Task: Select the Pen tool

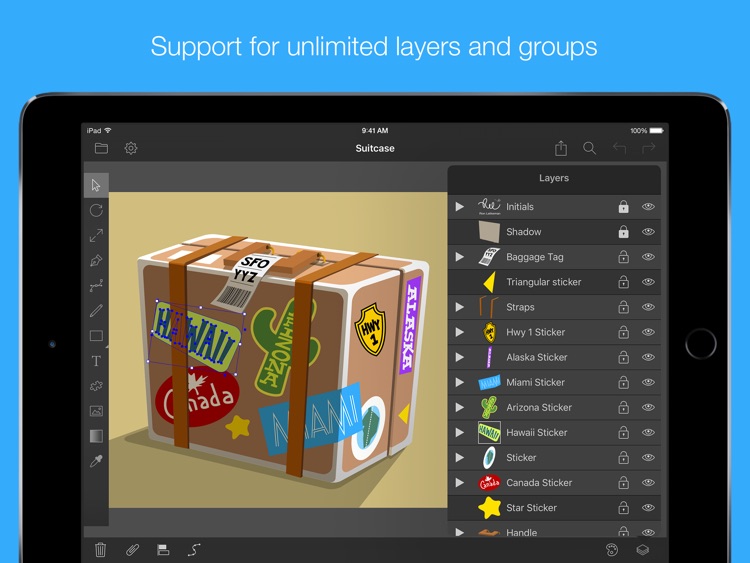Action: (96, 260)
